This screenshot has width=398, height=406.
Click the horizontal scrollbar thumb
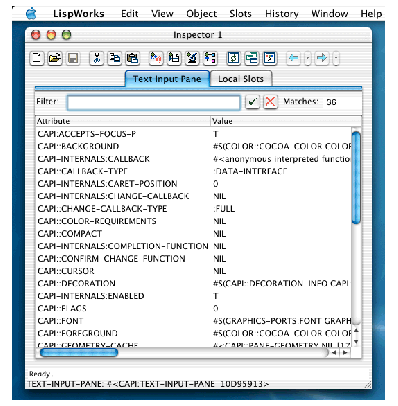79,352
